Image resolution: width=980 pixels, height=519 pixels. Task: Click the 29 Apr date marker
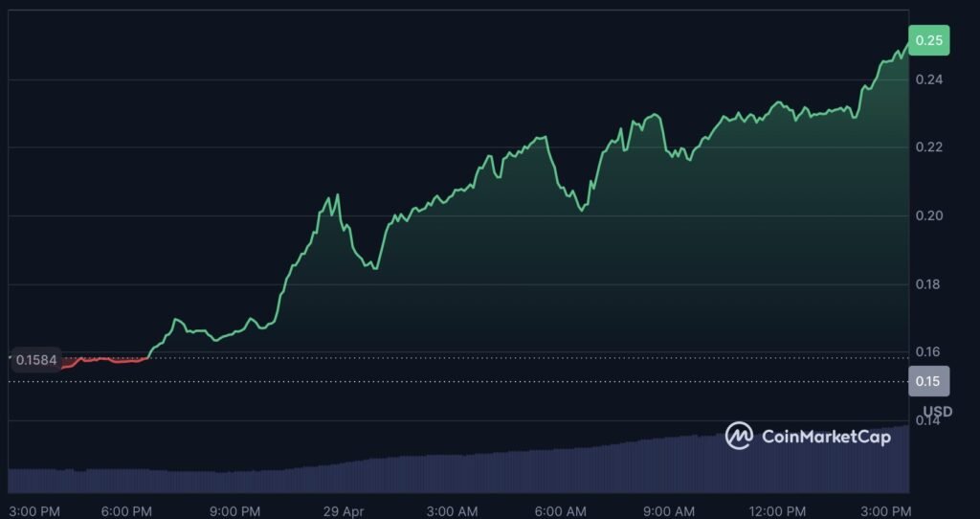[345, 510]
